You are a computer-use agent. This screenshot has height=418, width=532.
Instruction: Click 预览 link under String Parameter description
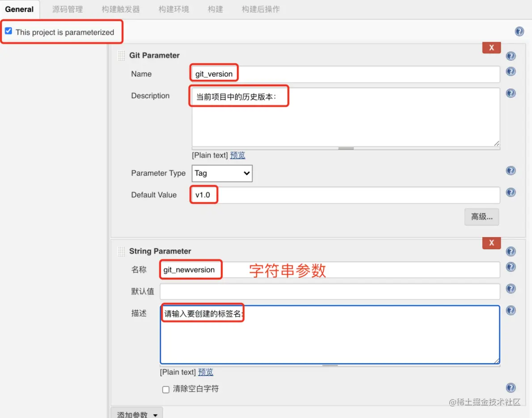coord(206,372)
